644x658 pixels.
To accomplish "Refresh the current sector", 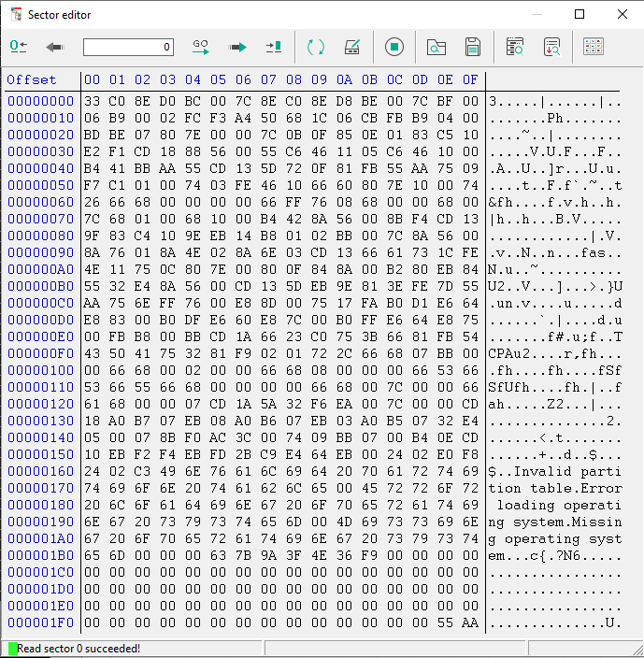I will (x=316, y=47).
